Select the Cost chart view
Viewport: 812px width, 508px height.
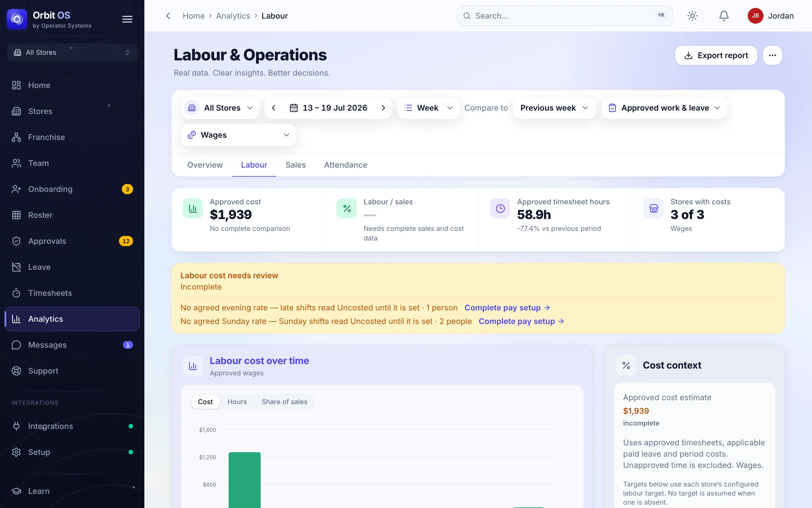(x=205, y=402)
